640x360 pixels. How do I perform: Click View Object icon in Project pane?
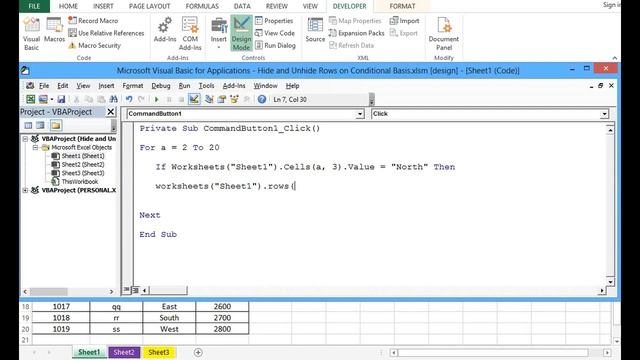(x=40, y=125)
